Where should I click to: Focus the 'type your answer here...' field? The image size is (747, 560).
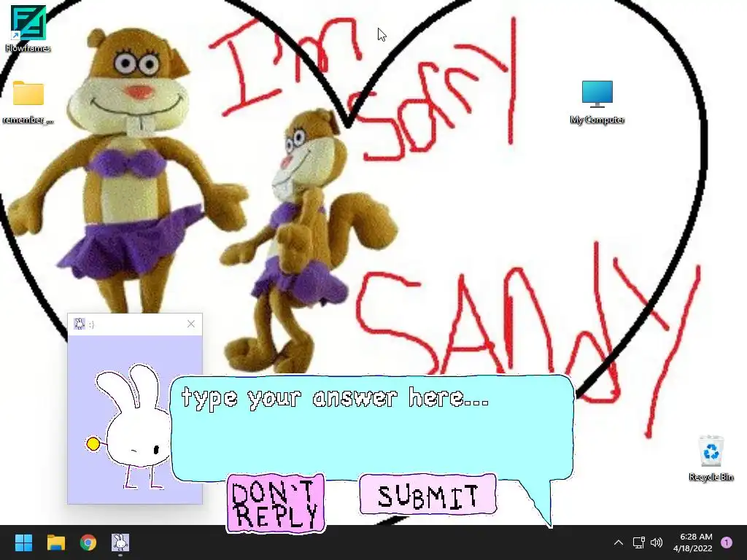[x=371, y=426]
